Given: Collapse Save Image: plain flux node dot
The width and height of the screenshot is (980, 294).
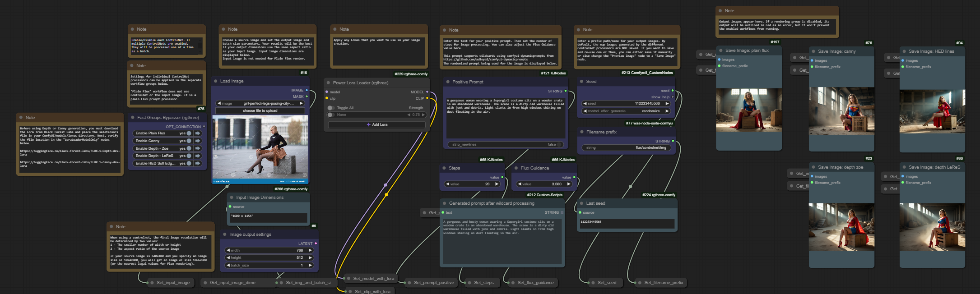Looking at the screenshot, I should tap(721, 51).
